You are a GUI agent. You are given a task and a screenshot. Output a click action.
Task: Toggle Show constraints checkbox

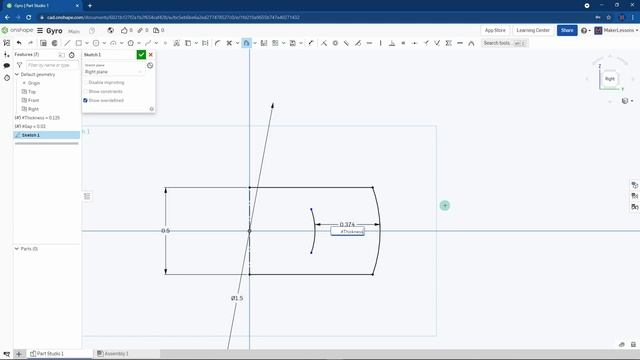pyautogui.click(x=85, y=91)
